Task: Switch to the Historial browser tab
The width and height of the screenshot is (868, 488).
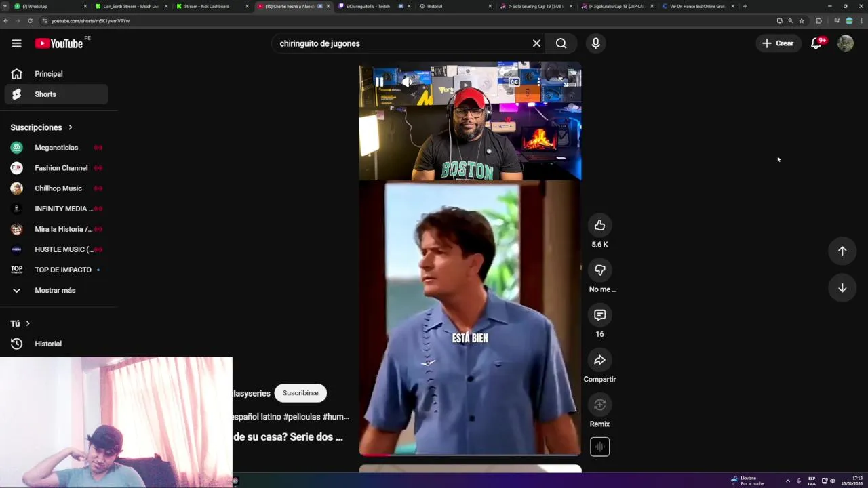Action: (x=454, y=6)
